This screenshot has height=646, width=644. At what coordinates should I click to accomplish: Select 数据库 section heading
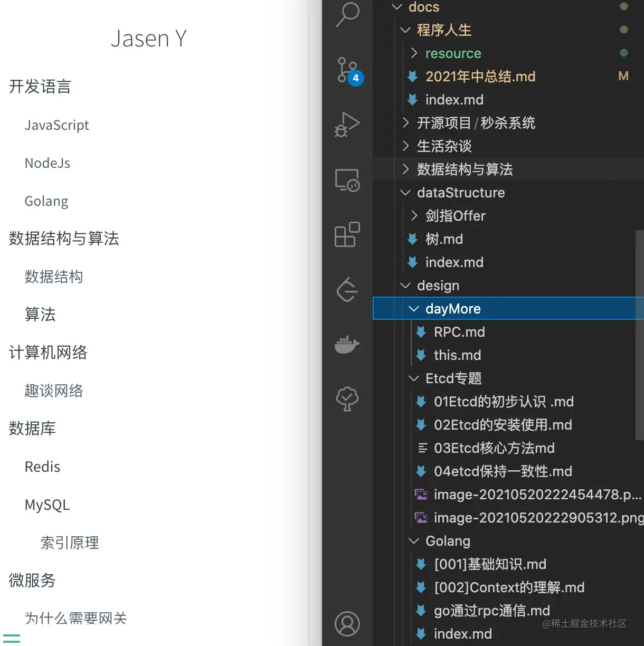32,429
